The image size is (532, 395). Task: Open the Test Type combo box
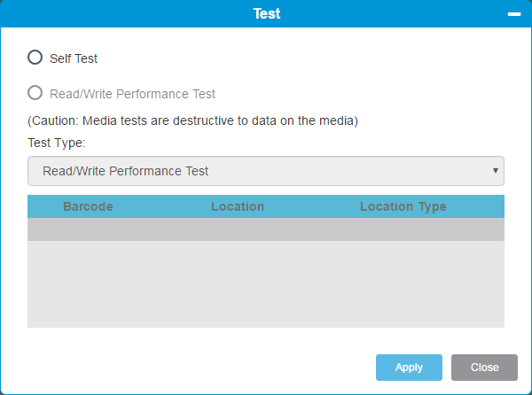(266, 171)
